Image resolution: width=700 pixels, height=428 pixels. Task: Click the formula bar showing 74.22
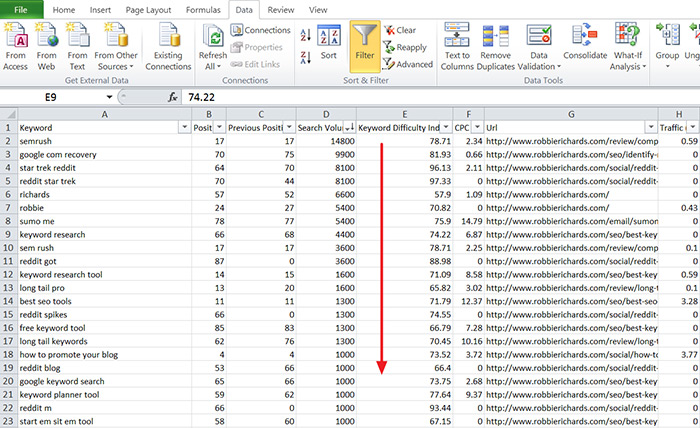click(440, 97)
